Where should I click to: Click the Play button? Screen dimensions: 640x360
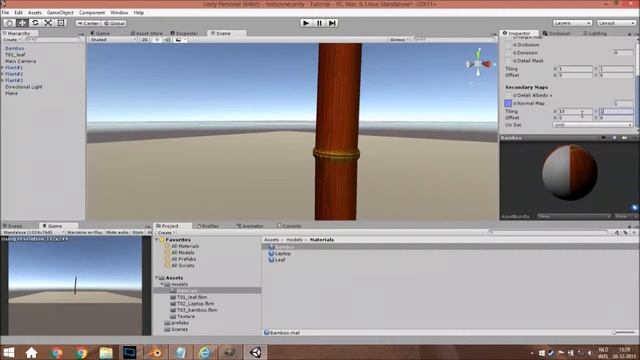[306, 23]
